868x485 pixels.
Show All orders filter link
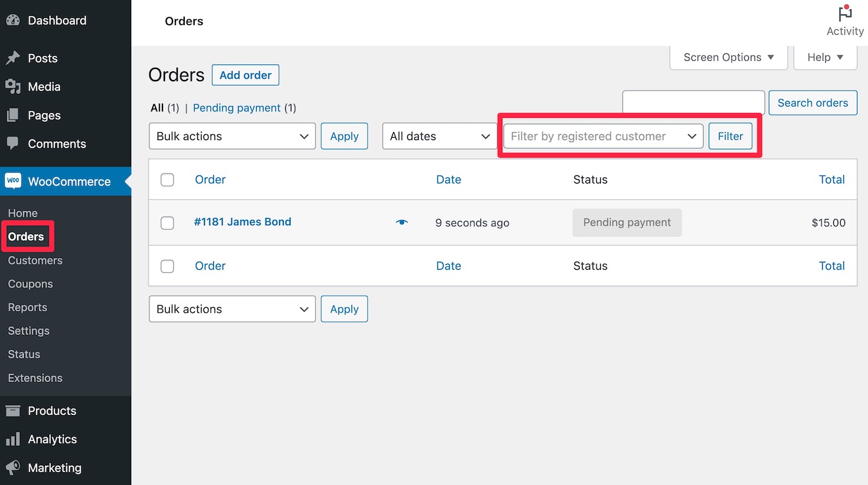tap(157, 108)
